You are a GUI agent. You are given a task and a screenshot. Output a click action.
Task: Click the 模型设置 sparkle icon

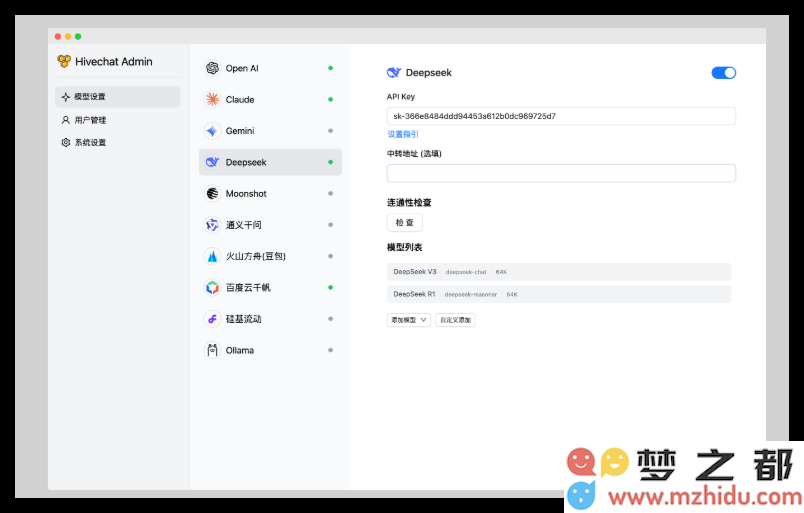66,96
